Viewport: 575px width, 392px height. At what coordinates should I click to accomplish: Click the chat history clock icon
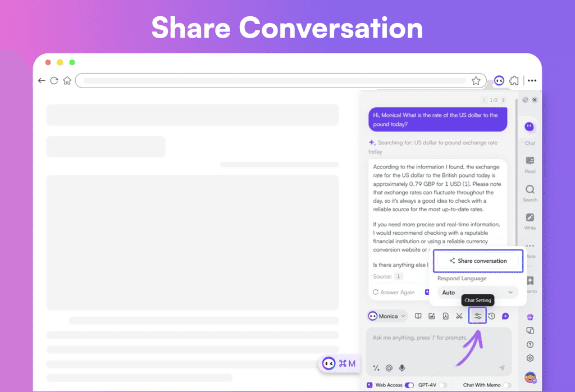tap(491, 316)
